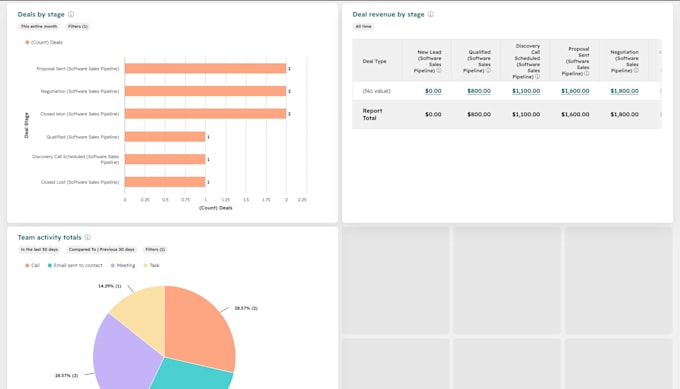Click Report Total $800.00 cell
This screenshot has width=680, height=389.
(x=479, y=114)
